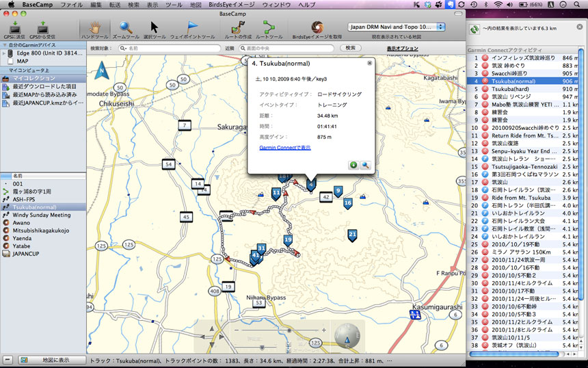The height and width of the screenshot is (368, 588).
Task: Open the BaseCamp application menu
Action: click(x=37, y=5)
